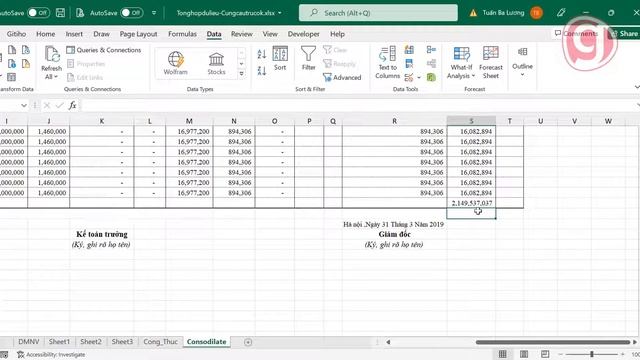640x360 pixels.
Task: Select the cell showing 2,149,537,037
Action: tap(471, 203)
